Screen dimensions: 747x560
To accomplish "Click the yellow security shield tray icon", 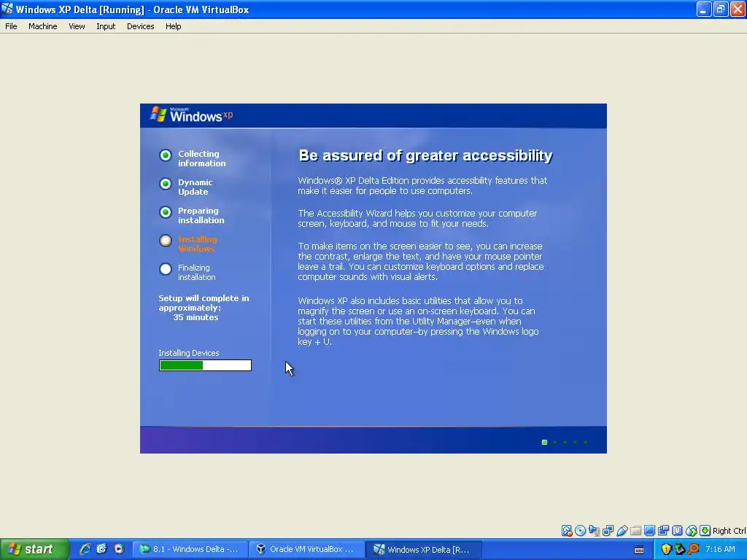I will (x=666, y=549).
